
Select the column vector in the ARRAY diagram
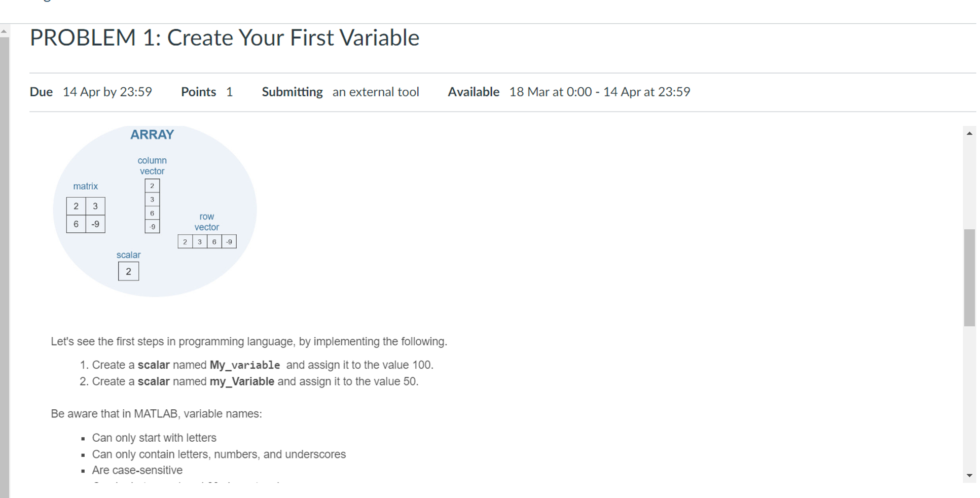click(x=152, y=206)
